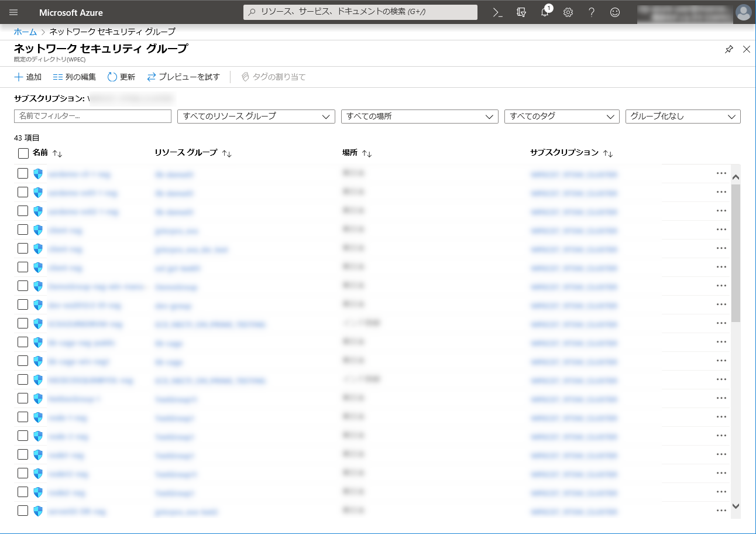Open the directory and subscription filter icon

click(x=521, y=12)
